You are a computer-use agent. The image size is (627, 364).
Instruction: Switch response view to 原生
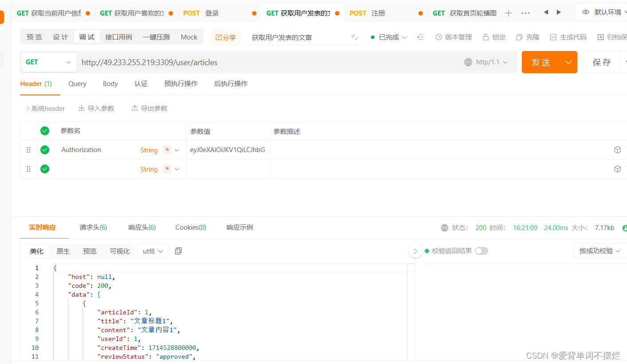pyautogui.click(x=63, y=251)
